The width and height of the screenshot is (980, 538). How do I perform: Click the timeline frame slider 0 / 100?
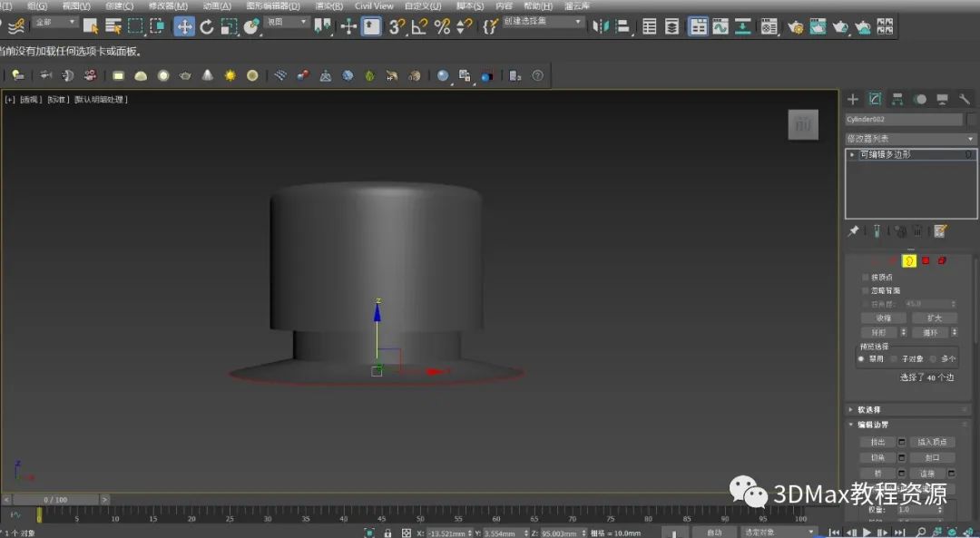tap(54, 500)
